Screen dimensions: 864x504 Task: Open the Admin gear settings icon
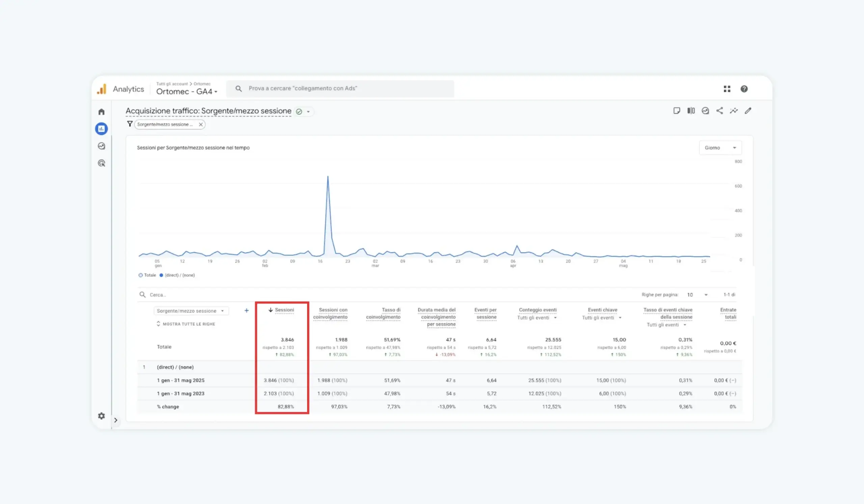coord(102,416)
